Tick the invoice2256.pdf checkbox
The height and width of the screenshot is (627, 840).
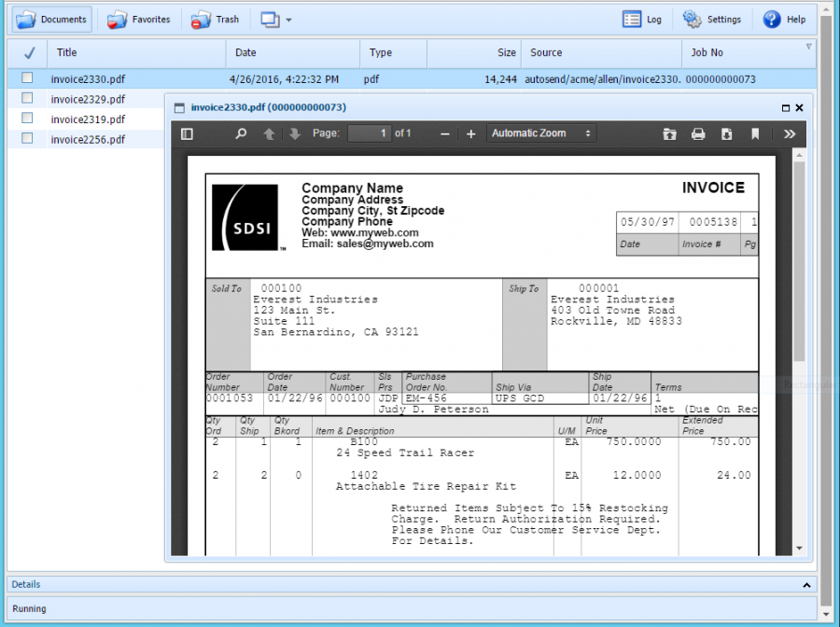coord(27,139)
